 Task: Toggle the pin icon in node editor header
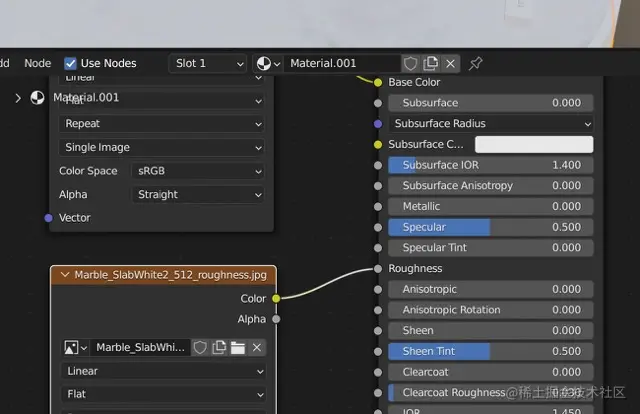pos(476,63)
